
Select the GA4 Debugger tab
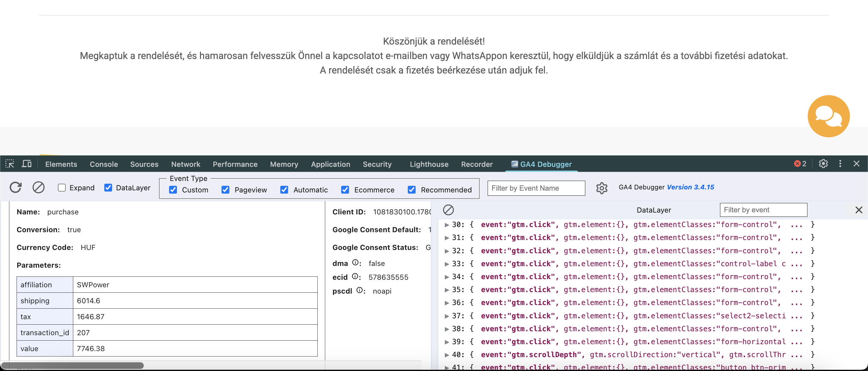(542, 164)
